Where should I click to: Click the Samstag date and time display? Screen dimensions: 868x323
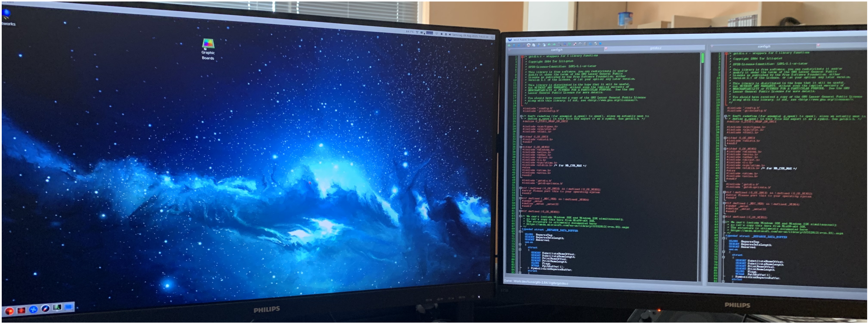point(470,36)
